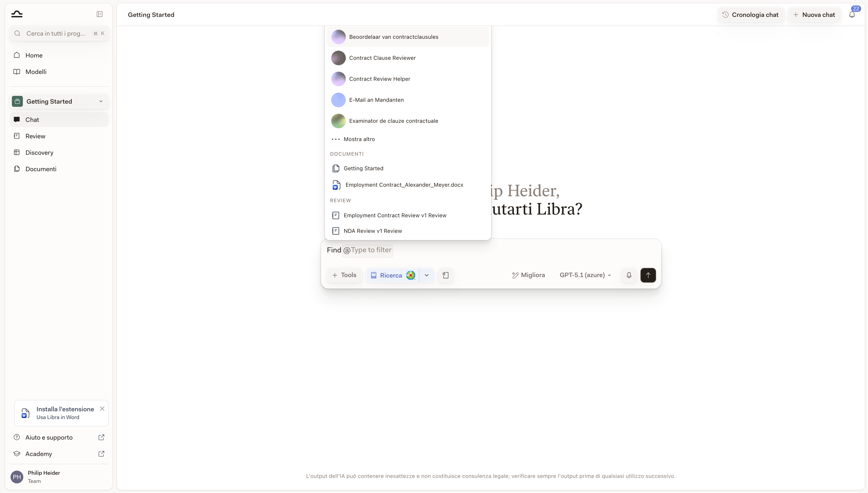Click the Contract Review Helper avatar

pos(338,79)
